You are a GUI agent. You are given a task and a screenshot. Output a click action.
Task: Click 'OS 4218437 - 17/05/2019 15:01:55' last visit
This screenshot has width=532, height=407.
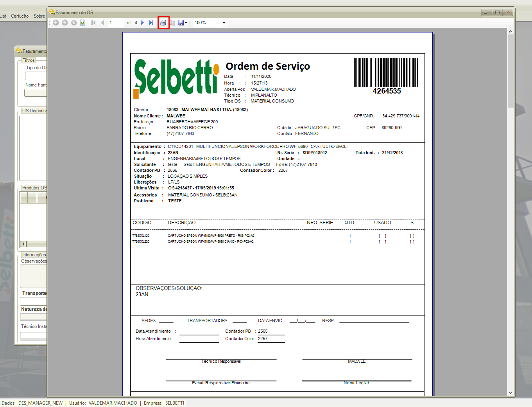[x=201, y=188]
